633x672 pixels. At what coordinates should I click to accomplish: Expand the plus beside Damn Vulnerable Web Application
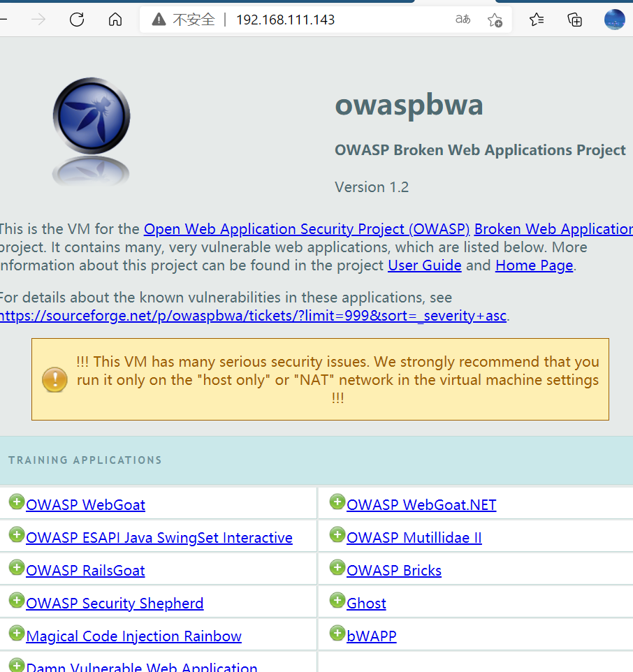pos(17,665)
